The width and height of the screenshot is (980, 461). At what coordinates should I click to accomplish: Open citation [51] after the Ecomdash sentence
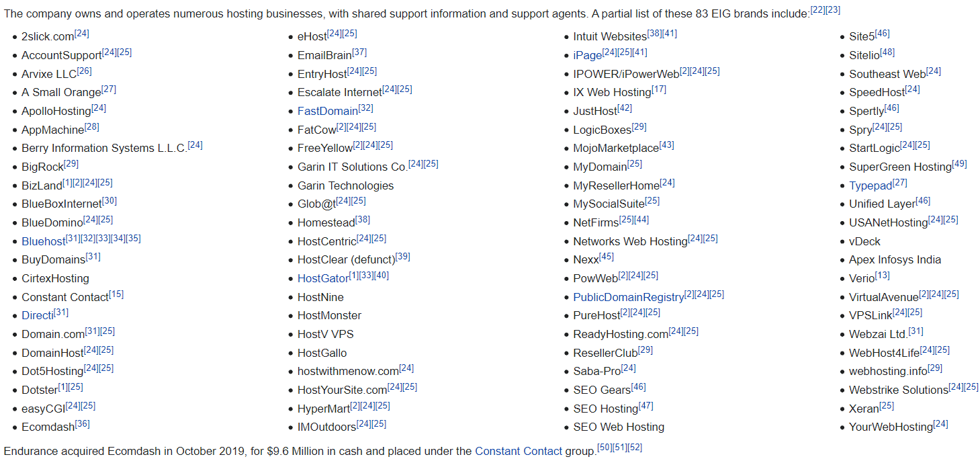tap(620, 448)
